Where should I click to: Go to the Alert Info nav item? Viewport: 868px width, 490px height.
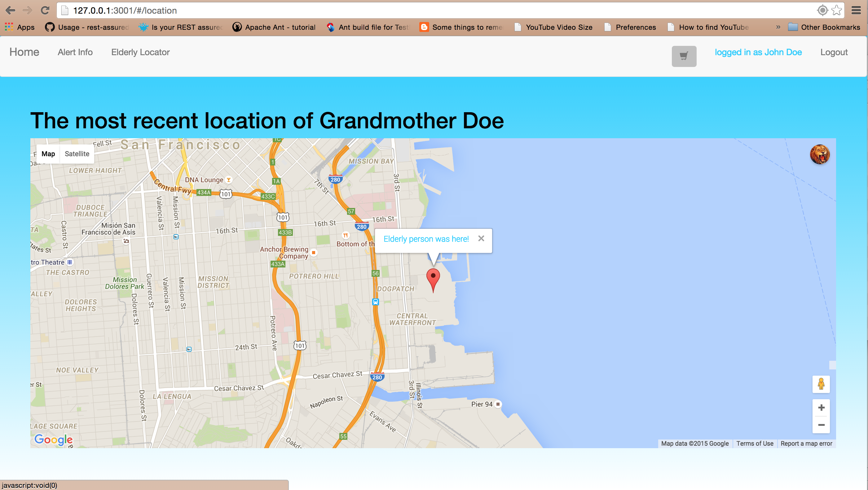click(x=75, y=52)
